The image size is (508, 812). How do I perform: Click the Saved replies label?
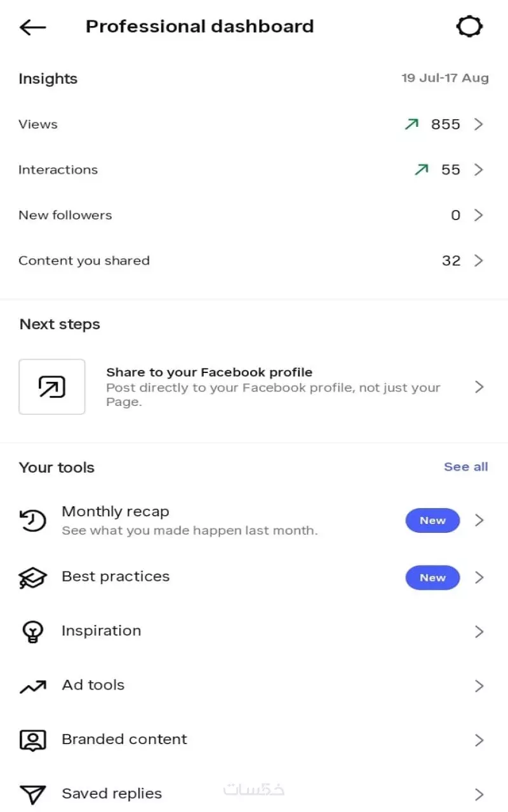click(x=112, y=794)
